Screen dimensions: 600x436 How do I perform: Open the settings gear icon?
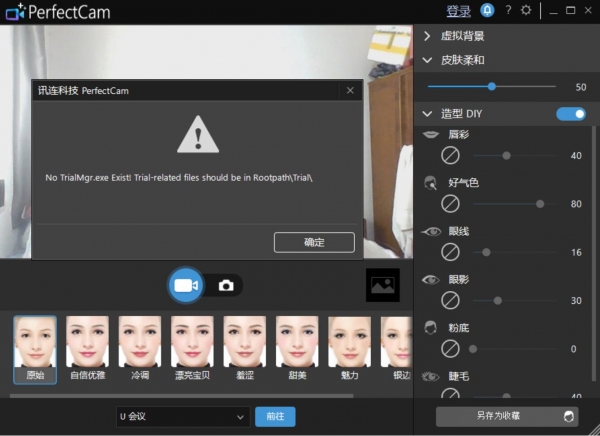[526, 10]
